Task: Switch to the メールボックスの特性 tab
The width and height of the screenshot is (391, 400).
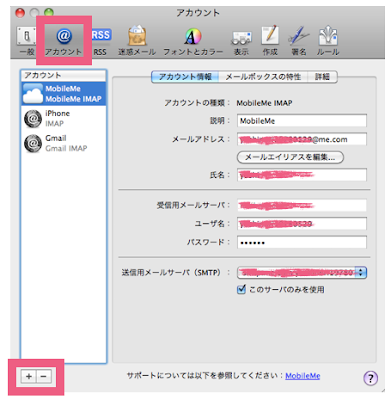Action: 263,77
